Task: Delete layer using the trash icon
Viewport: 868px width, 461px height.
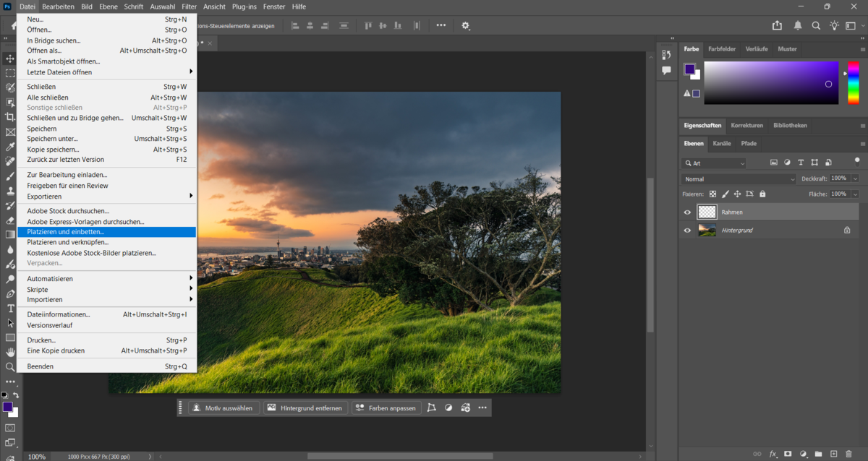Action: click(848, 454)
